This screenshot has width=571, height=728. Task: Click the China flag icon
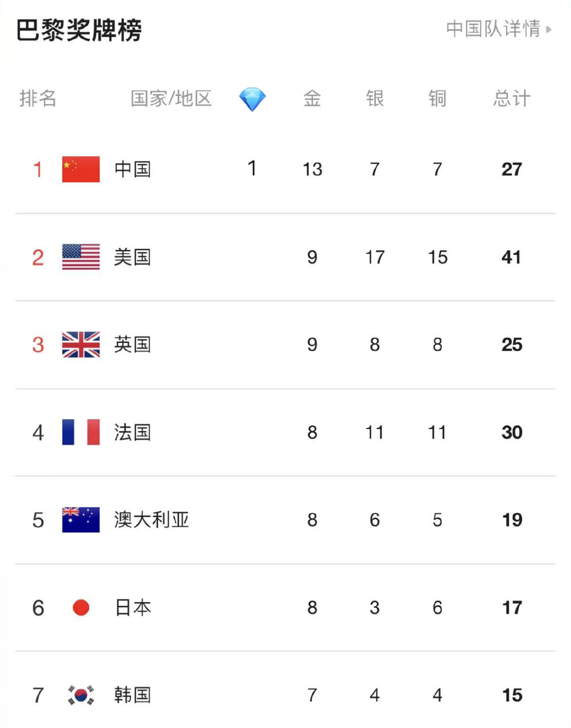(x=81, y=169)
